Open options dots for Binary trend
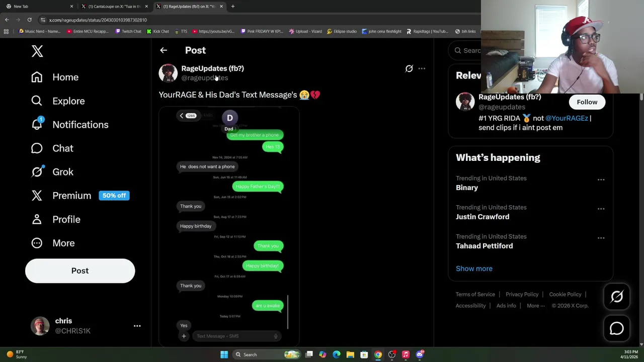The image size is (644, 362). pos(601,179)
